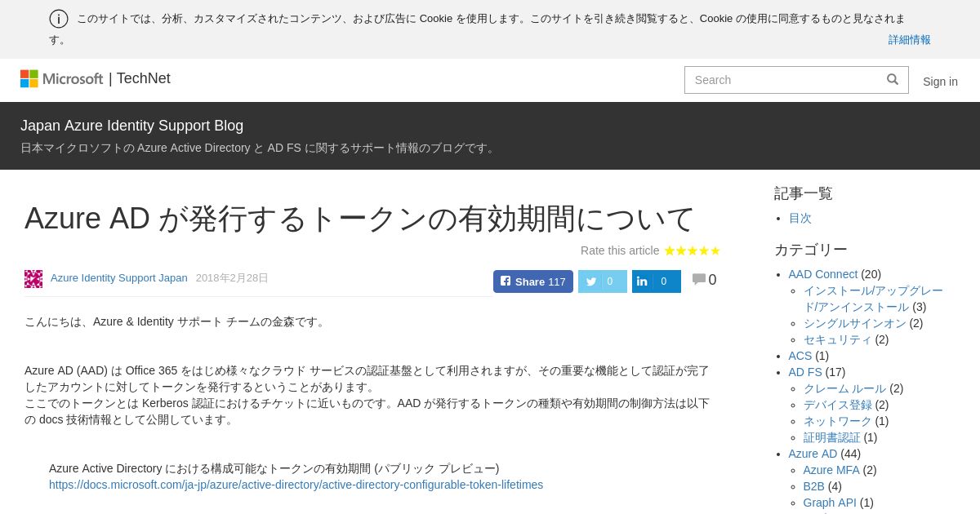Open the クレーム ルール category
This screenshot has height=514, width=980.
[x=844, y=388]
